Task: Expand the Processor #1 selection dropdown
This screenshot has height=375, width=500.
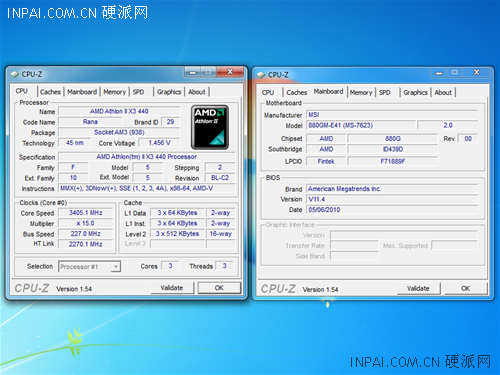Action: click(115, 267)
